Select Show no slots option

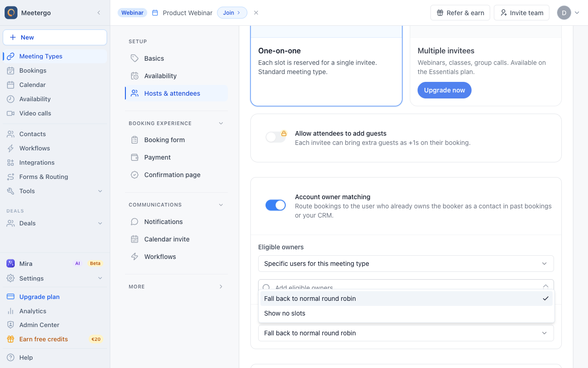pyautogui.click(x=406, y=313)
